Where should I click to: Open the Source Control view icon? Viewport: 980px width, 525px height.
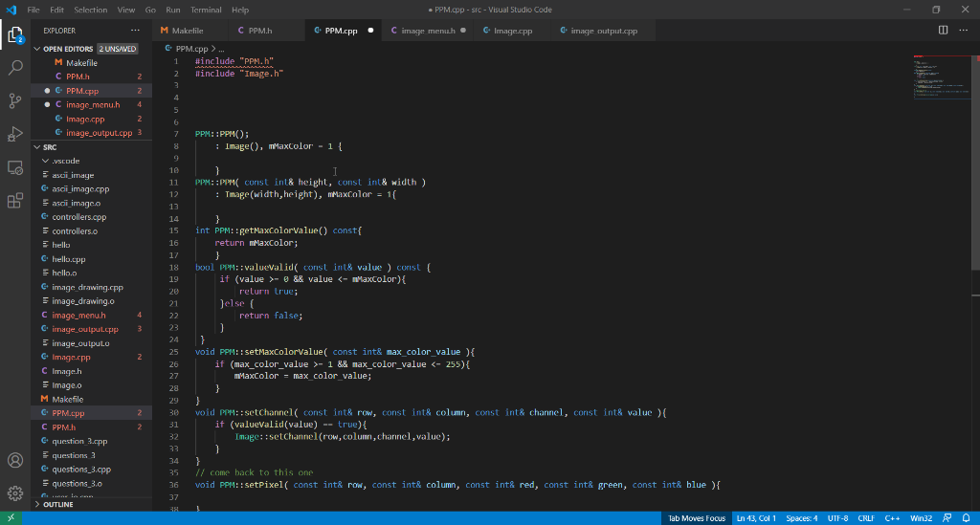point(15,100)
